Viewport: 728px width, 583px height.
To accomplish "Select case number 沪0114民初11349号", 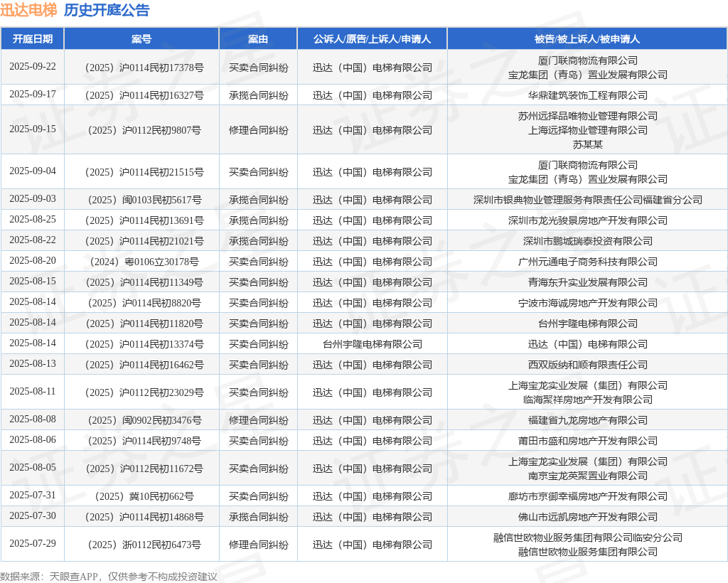I will 144,282.
